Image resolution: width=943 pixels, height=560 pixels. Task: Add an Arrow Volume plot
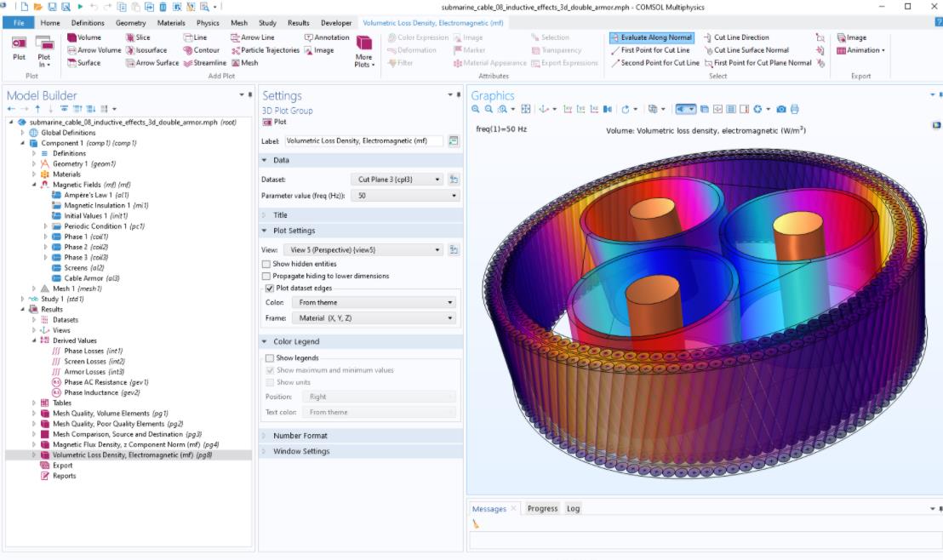94,50
